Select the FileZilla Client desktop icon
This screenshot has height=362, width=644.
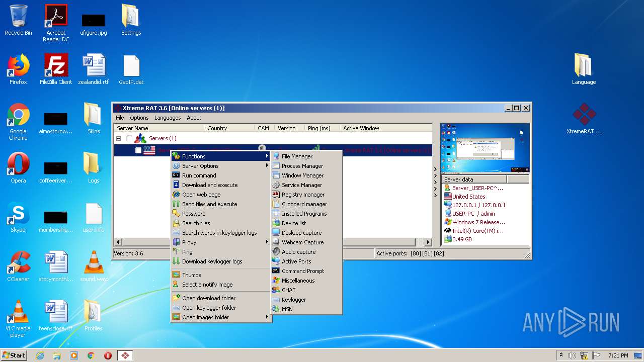tap(56, 69)
